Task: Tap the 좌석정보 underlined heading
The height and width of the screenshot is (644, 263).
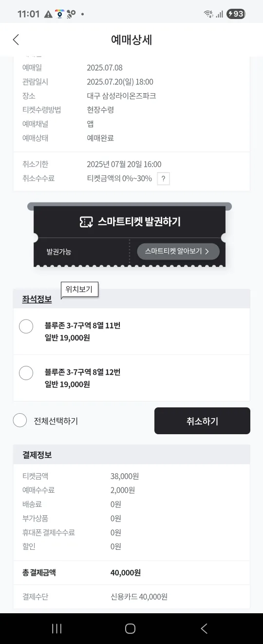Action: click(37, 299)
